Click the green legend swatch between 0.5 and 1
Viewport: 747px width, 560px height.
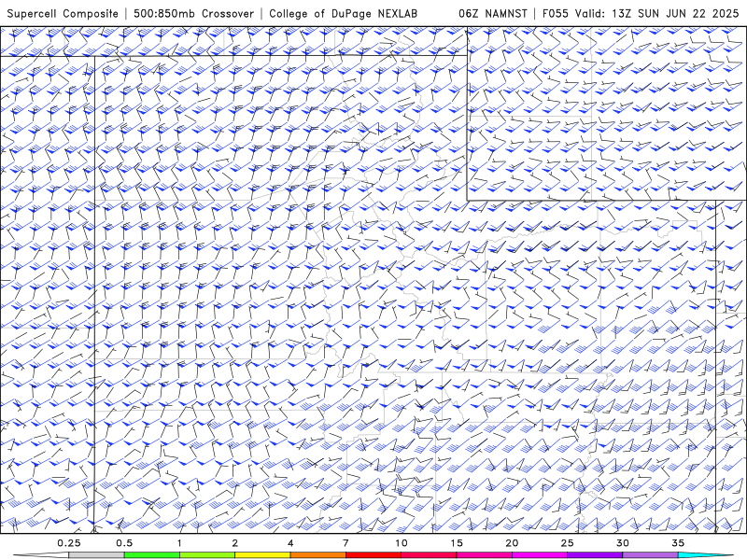click(x=152, y=555)
